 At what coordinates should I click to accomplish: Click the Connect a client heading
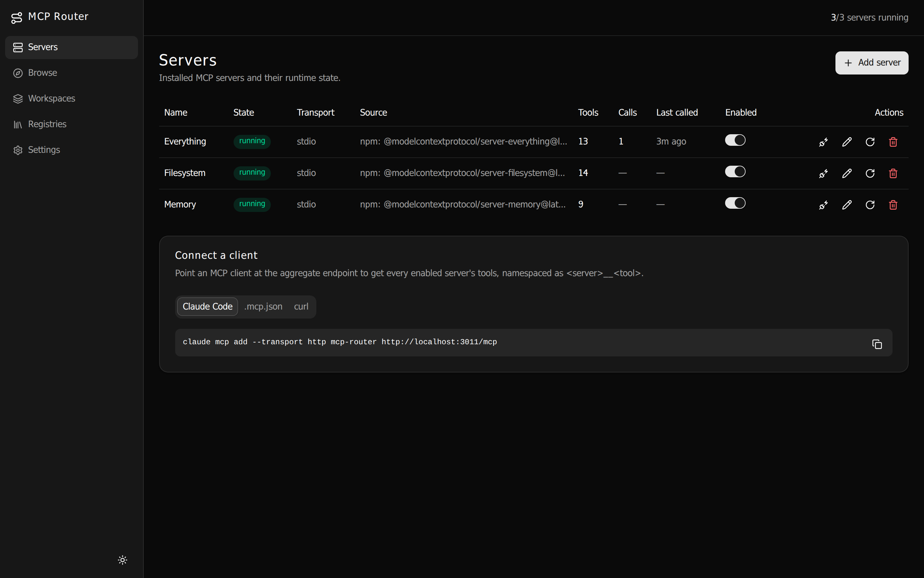point(216,255)
